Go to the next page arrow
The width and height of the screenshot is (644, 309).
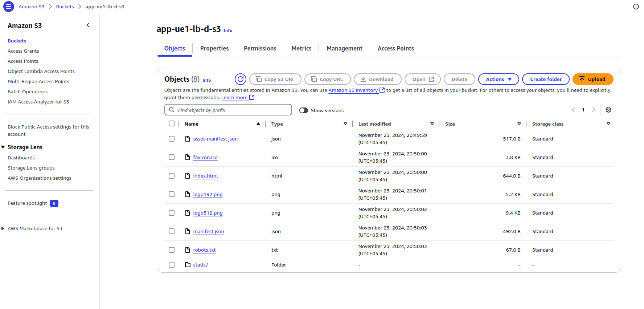click(594, 110)
